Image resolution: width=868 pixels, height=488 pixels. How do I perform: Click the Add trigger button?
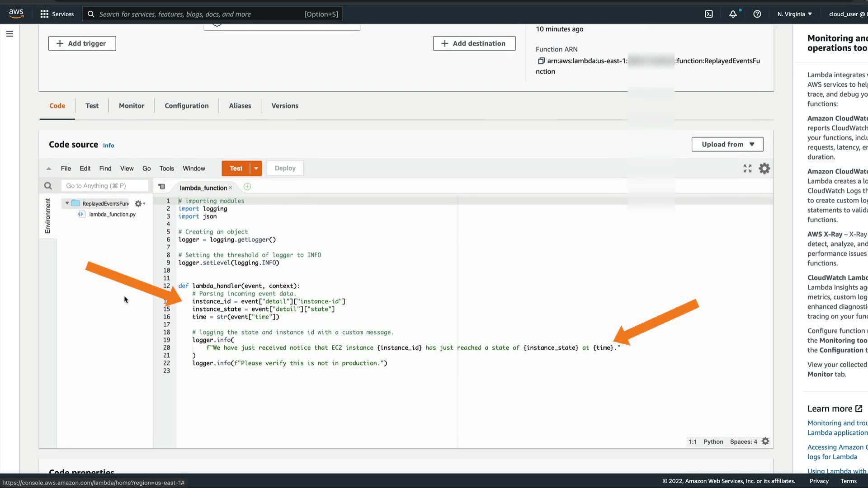click(82, 43)
